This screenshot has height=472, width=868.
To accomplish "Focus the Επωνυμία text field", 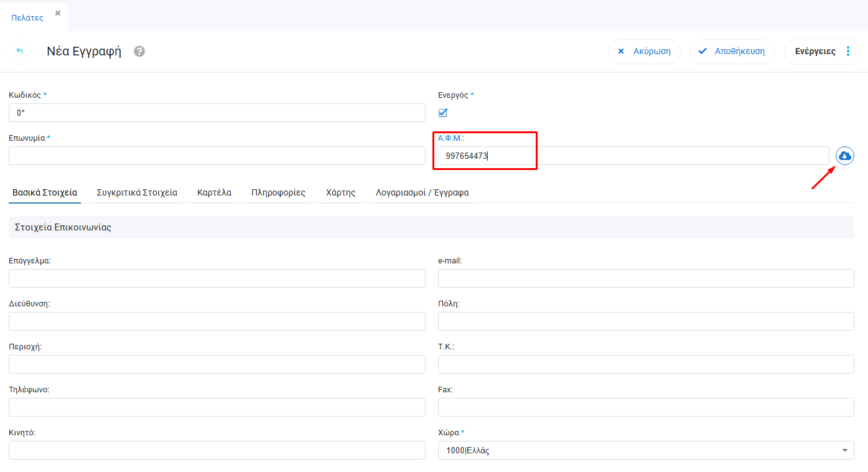I will pyautogui.click(x=217, y=156).
